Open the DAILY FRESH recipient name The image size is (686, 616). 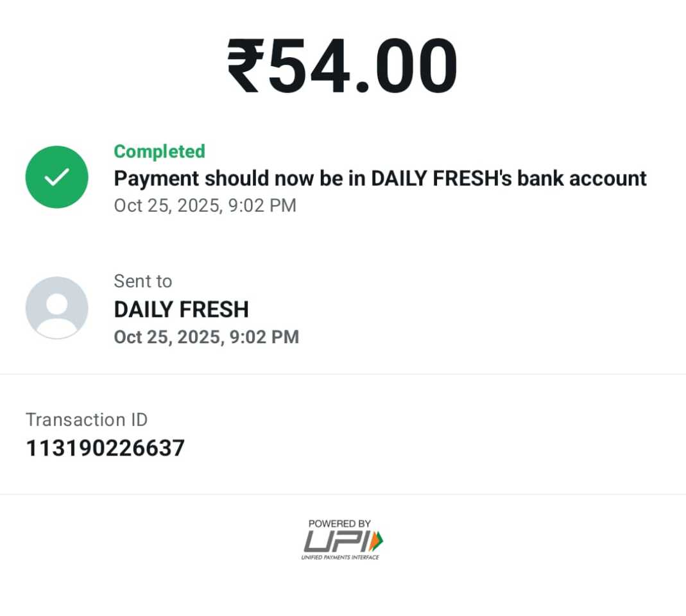point(181,309)
